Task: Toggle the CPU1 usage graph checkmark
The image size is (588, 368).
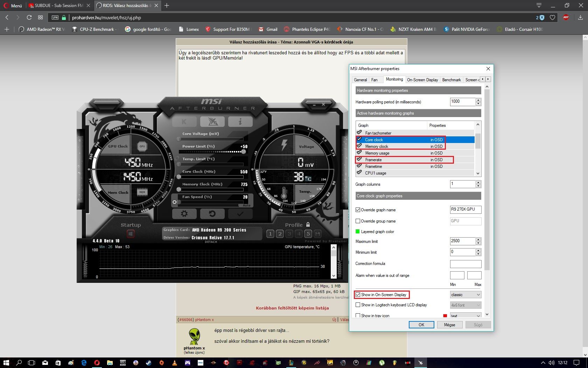Action: coord(359,173)
